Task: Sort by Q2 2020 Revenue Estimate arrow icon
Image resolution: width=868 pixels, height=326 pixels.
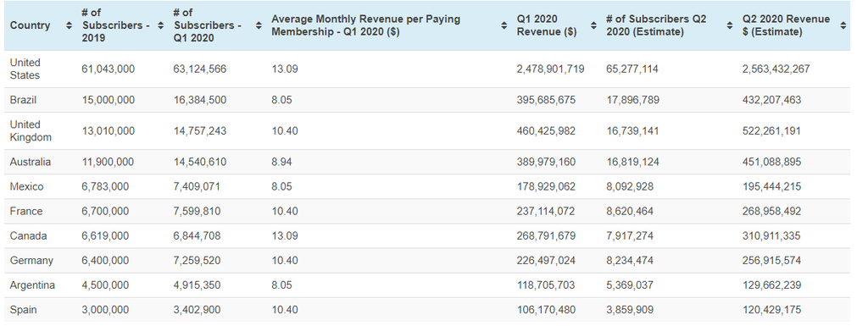Action: [843, 25]
